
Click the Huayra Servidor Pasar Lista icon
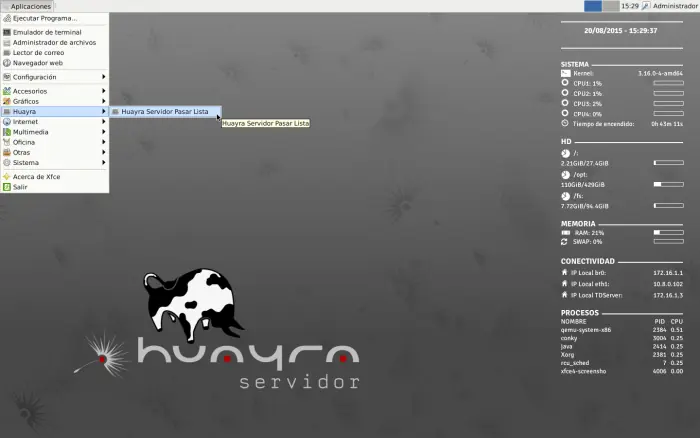[x=115, y=112]
